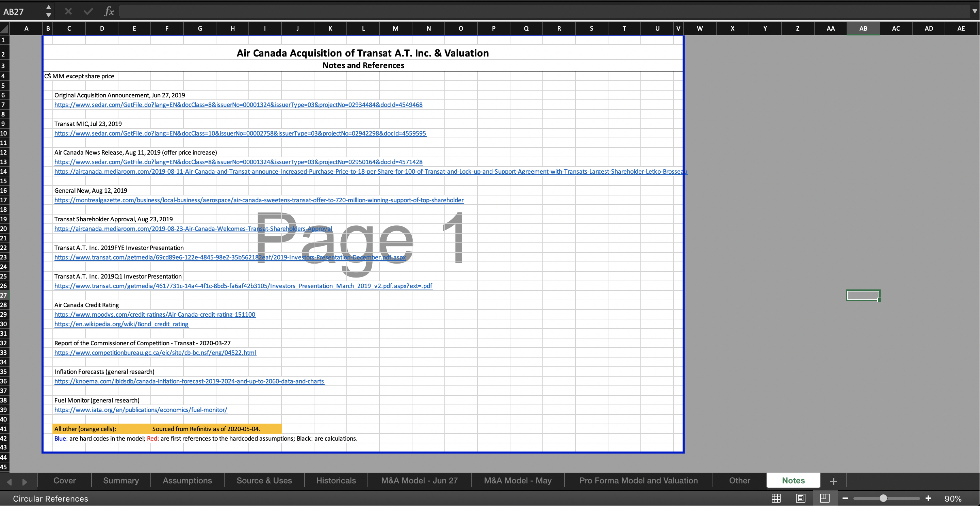Open the knoema inflation forecast link
Viewport: 980px width, 506px height.
pos(189,381)
